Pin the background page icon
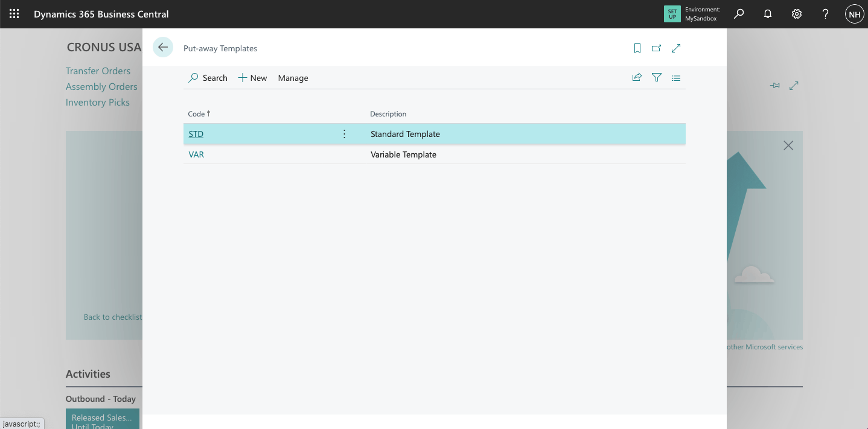868x429 pixels. click(x=775, y=86)
